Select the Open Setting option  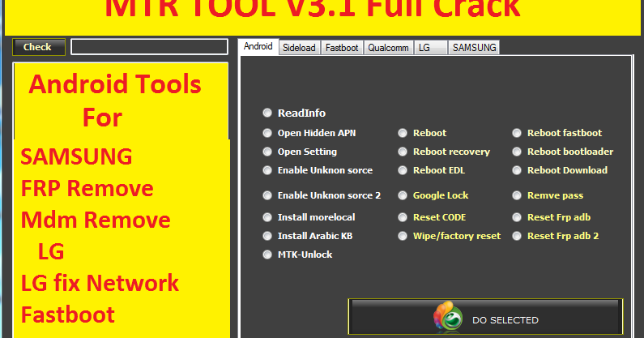coord(267,152)
